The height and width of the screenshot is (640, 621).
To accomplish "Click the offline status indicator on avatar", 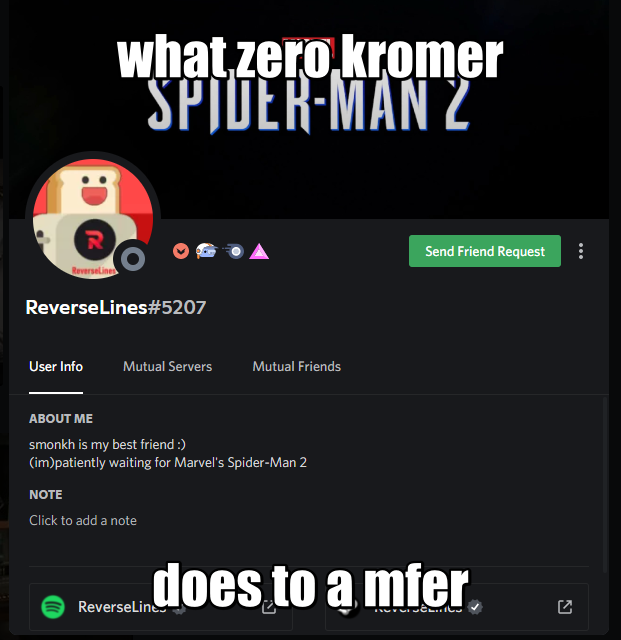I will pyautogui.click(x=133, y=259).
